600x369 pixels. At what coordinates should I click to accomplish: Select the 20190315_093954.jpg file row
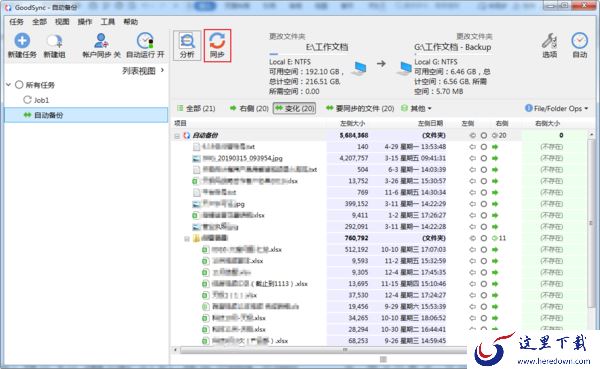click(x=379, y=158)
